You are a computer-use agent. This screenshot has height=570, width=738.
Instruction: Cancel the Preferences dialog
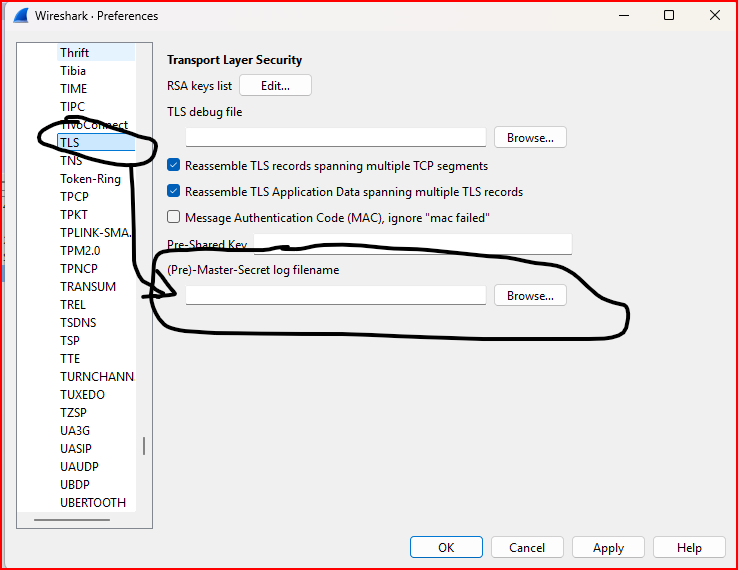pos(527,547)
